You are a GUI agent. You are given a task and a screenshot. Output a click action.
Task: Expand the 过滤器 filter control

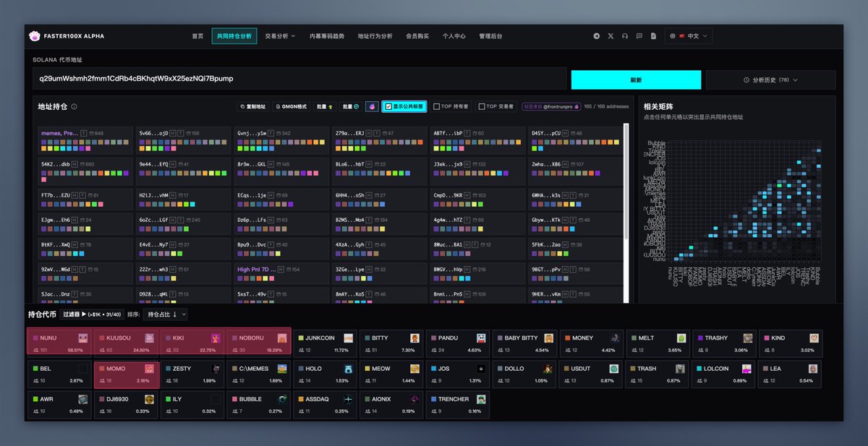[x=91, y=314]
